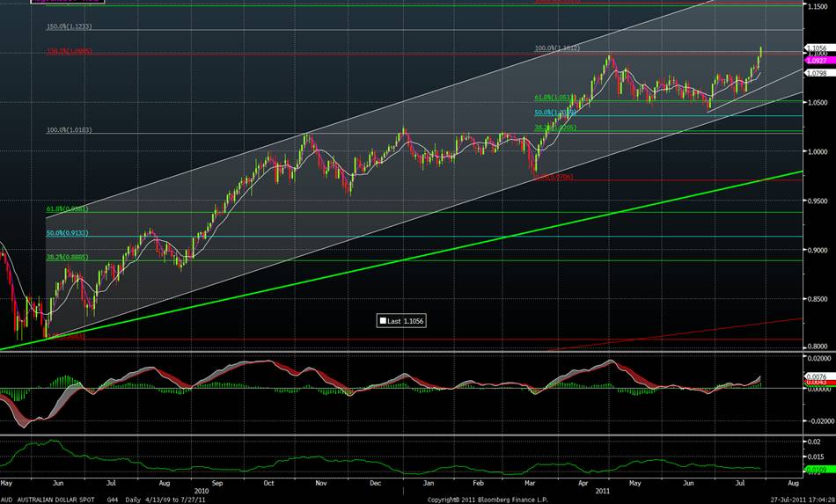
Task: Click the G44 chart identifier
Action: click(x=114, y=499)
